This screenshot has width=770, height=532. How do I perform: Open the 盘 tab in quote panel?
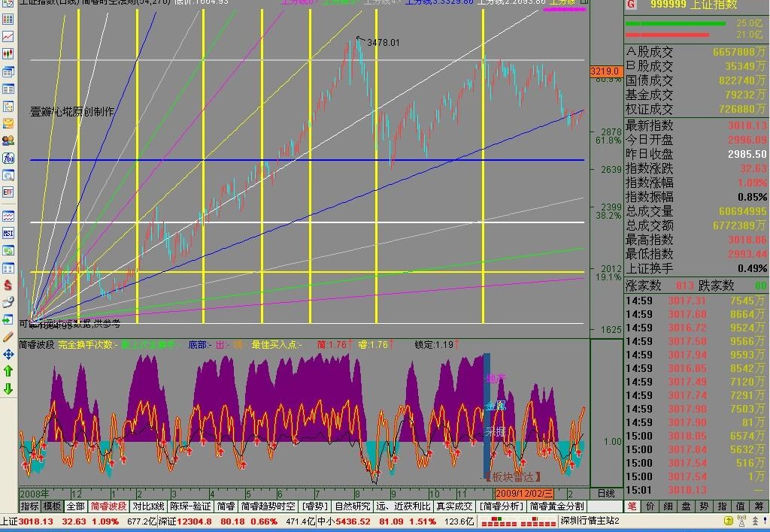686,506
